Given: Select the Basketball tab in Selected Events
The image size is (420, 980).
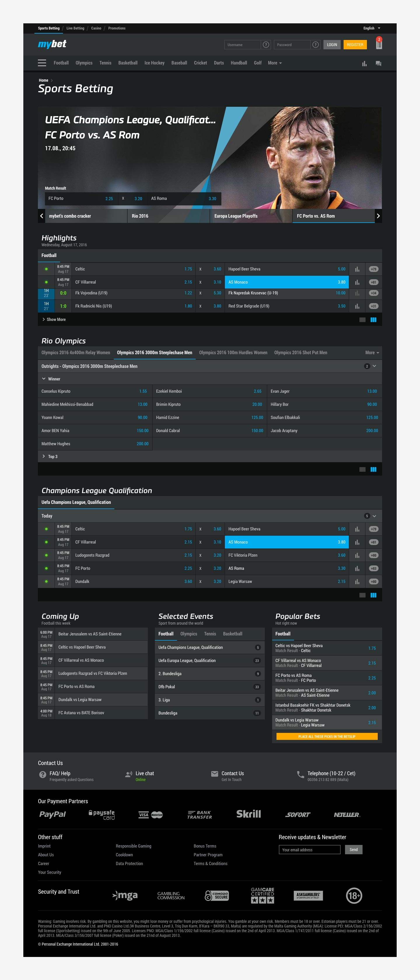Looking at the screenshot, I should 232,634.
